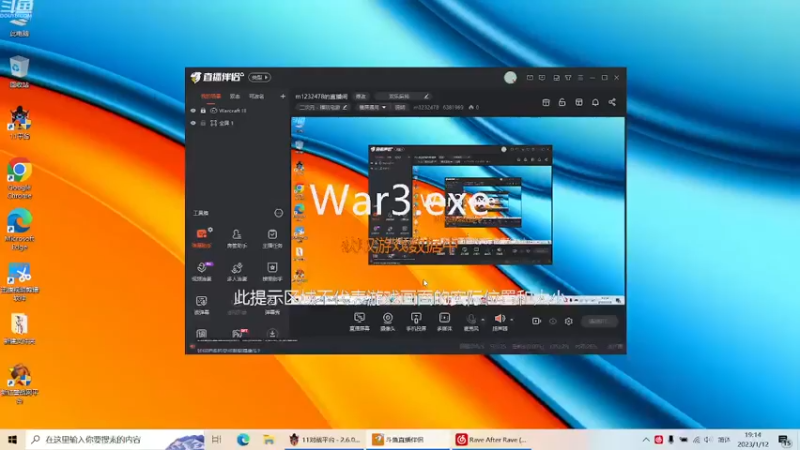Open the star-box tool in second toolbox row

click(272, 271)
